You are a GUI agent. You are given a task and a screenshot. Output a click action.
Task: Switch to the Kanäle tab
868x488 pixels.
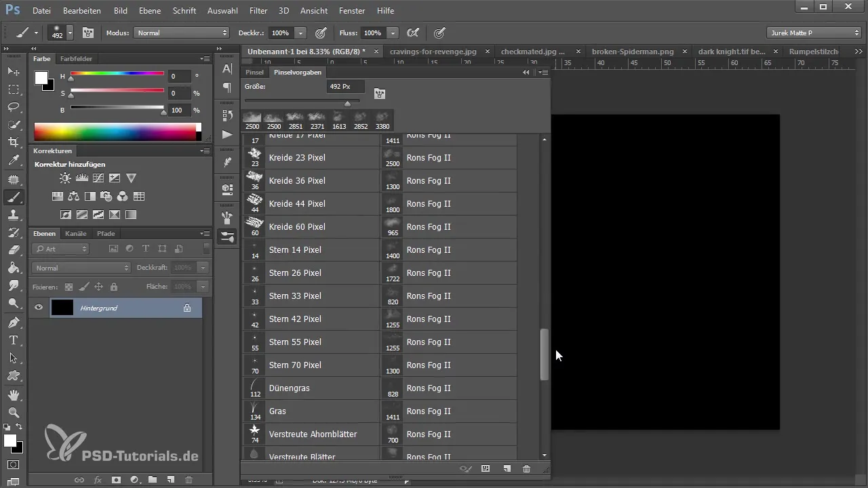(76, 233)
